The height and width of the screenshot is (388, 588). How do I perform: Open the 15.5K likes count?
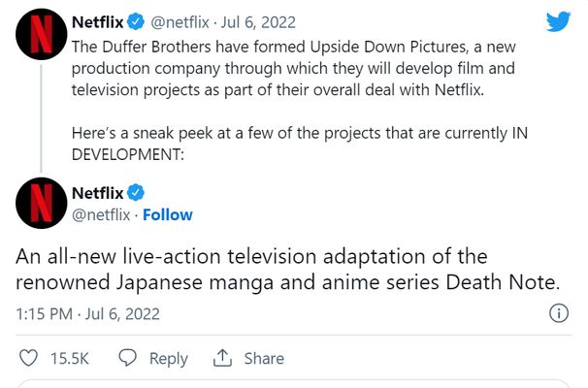(x=70, y=358)
